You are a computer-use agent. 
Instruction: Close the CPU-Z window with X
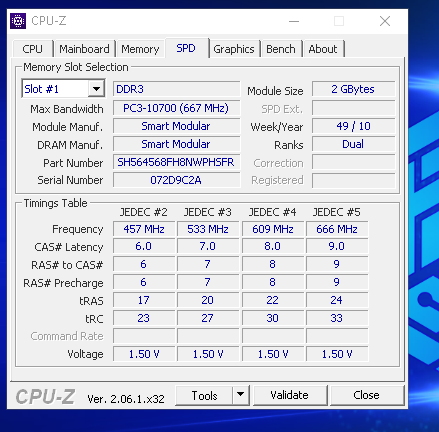point(385,21)
